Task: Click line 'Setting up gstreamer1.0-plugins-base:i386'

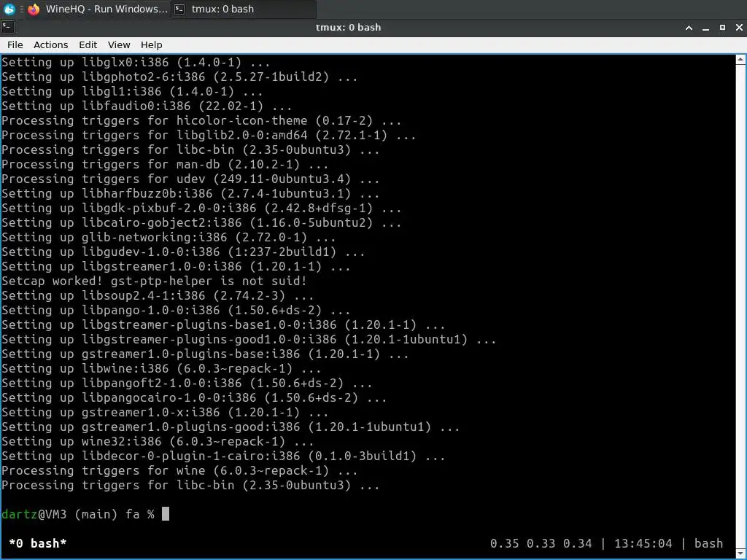Action: point(205,354)
